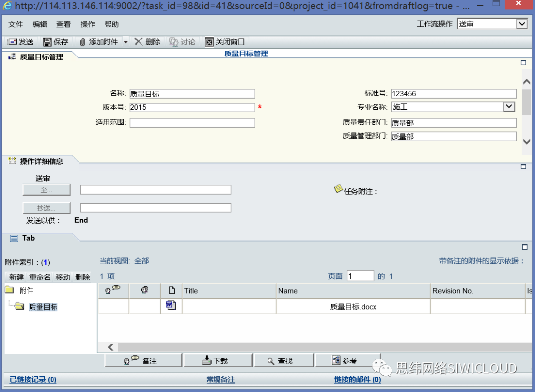Click the 参考 reference button
535x392 pixels.
pyautogui.click(x=348, y=361)
